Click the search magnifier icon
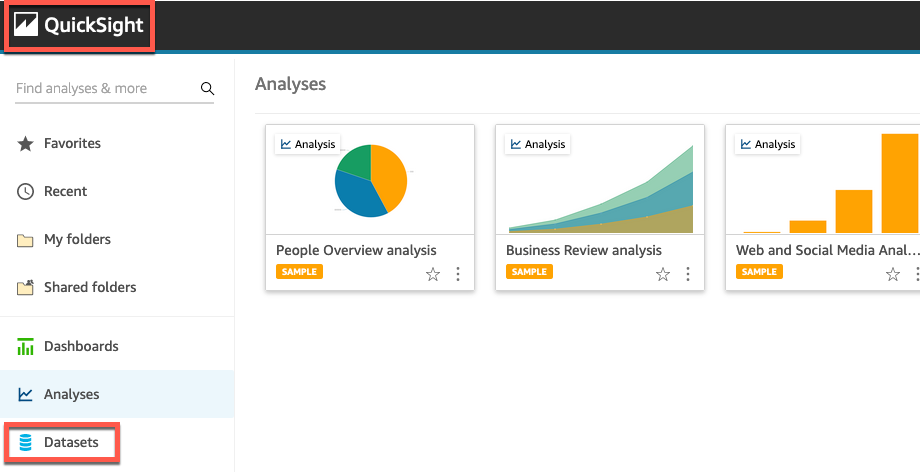The height and width of the screenshot is (472, 920). tap(208, 89)
